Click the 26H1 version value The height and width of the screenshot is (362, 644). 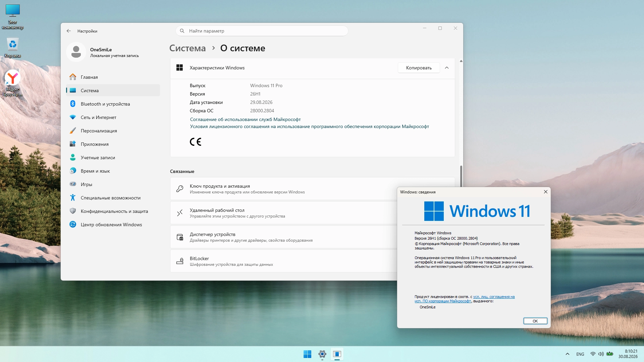click(255, 94)
